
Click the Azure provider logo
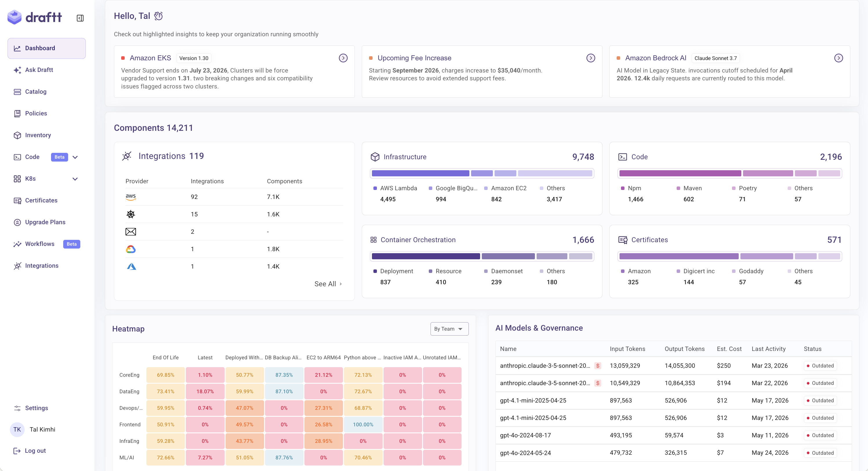click(131, 266)
